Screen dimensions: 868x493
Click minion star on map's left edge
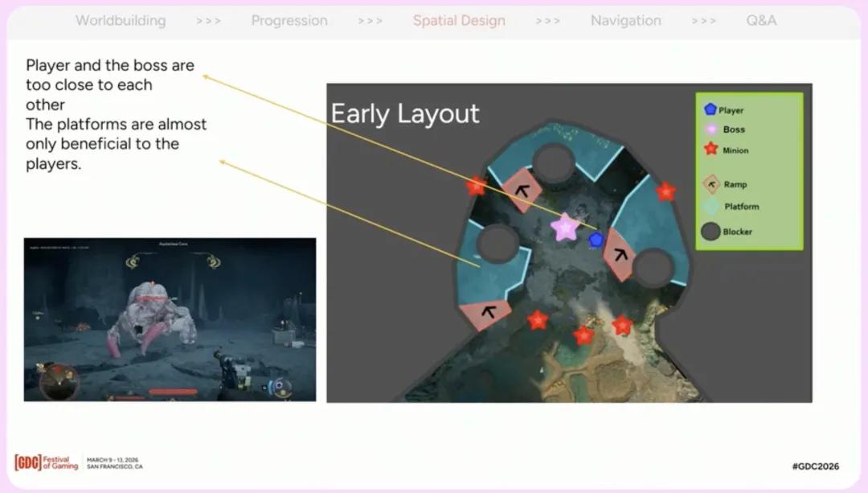point(476,187)
